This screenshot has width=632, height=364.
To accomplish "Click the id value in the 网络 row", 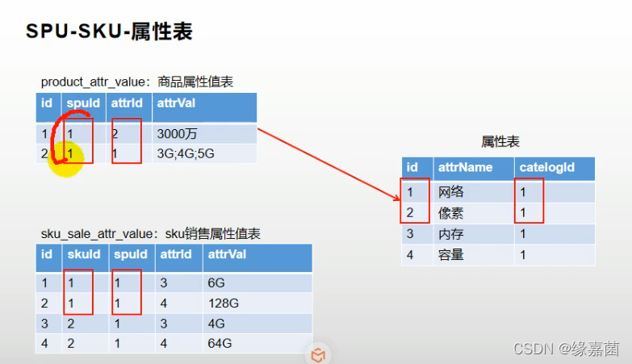I will click(x=410, y=192).
